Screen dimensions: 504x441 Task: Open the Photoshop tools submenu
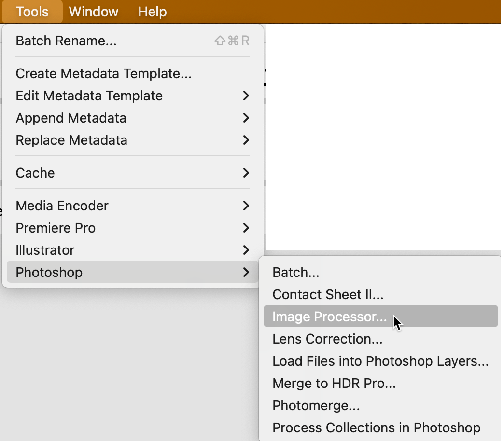[x=48, y=272]
